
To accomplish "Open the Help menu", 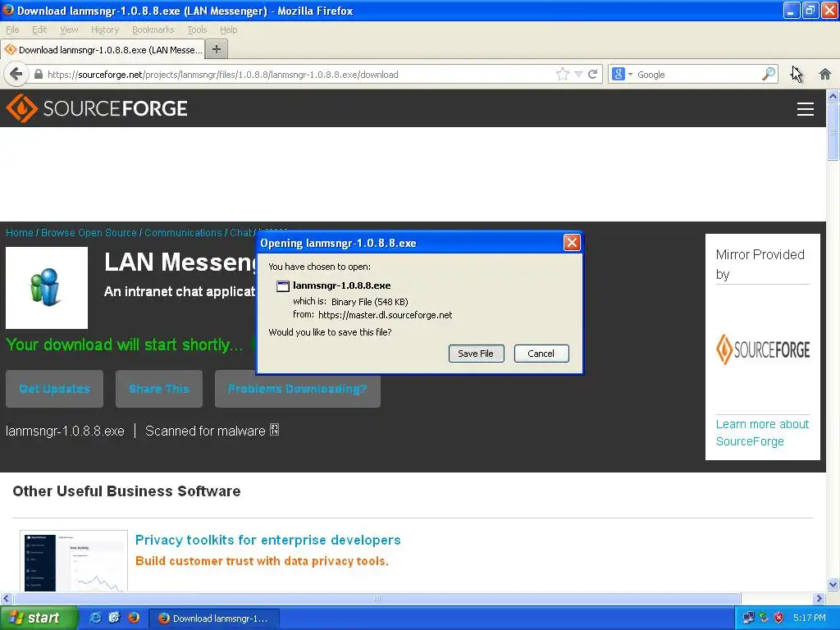I will click(x=228, y=30).
